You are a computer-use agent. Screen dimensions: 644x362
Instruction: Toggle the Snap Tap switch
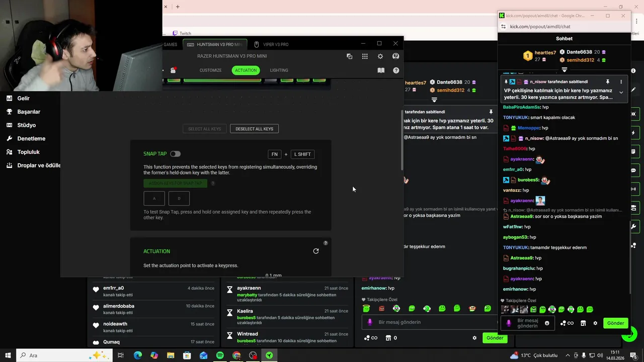click(x=175, y=154)
